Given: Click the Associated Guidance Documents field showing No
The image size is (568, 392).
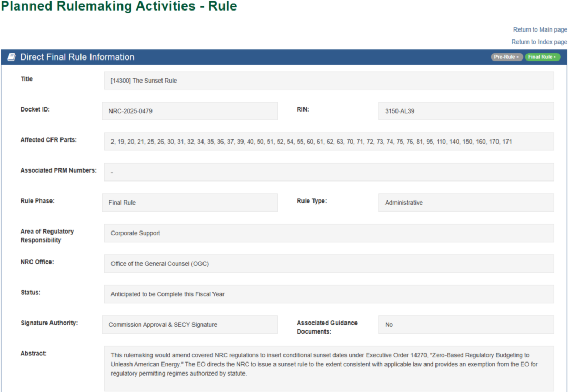Looking at the screenshot, I should 465,325.
